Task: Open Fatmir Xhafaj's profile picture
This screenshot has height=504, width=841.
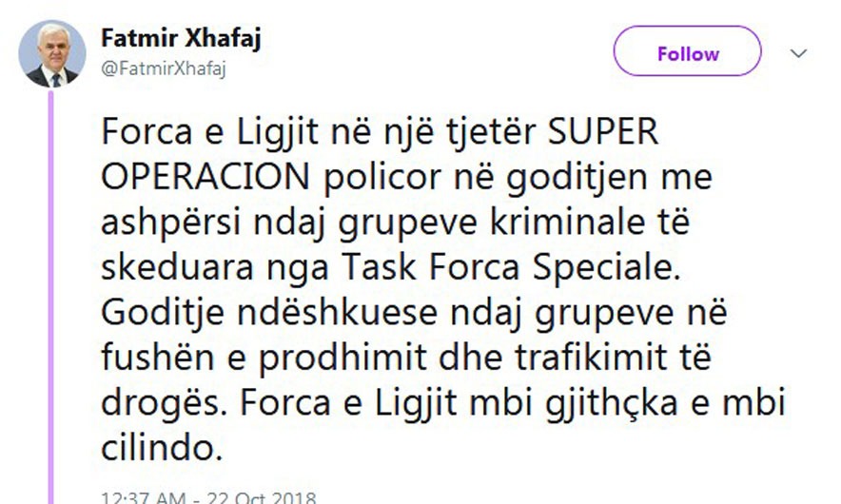Action: point(52,53)
